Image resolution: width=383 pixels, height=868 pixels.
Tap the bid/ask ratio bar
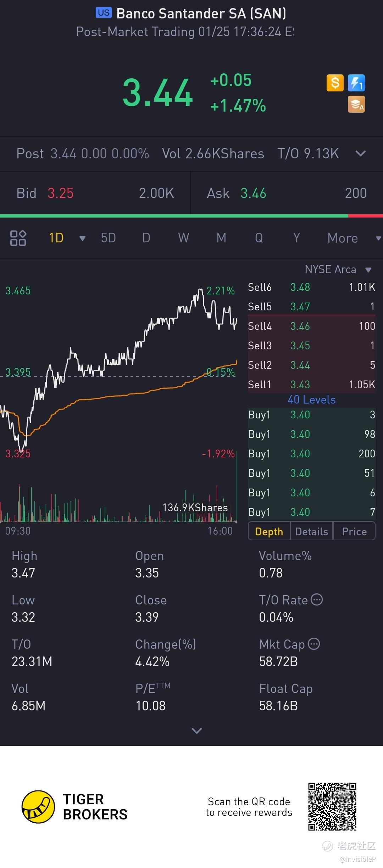point(191,216)
